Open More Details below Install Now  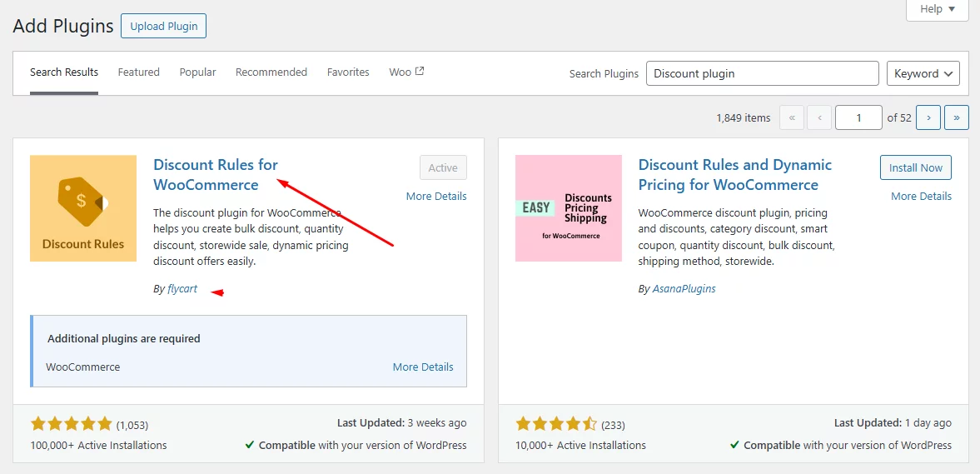921,196
